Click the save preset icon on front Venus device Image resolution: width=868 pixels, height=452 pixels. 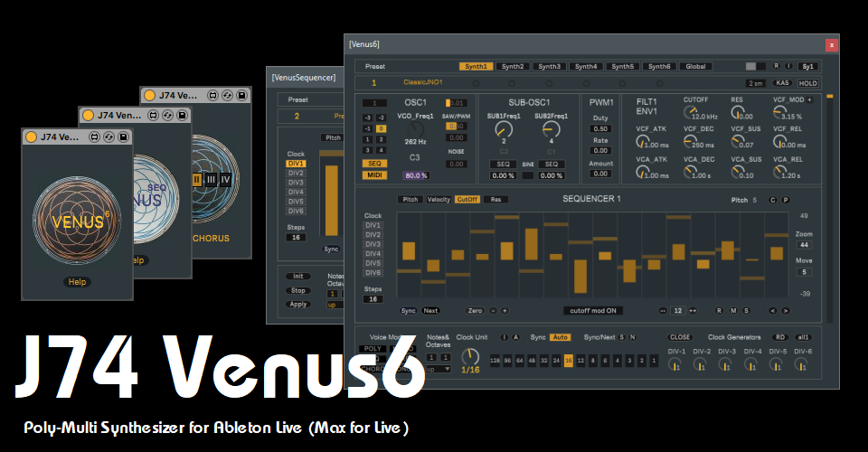124,137
